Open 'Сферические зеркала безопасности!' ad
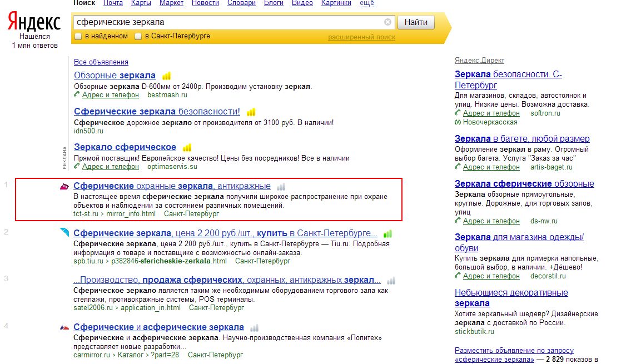 pyautogui.click(x=157, y=112)
